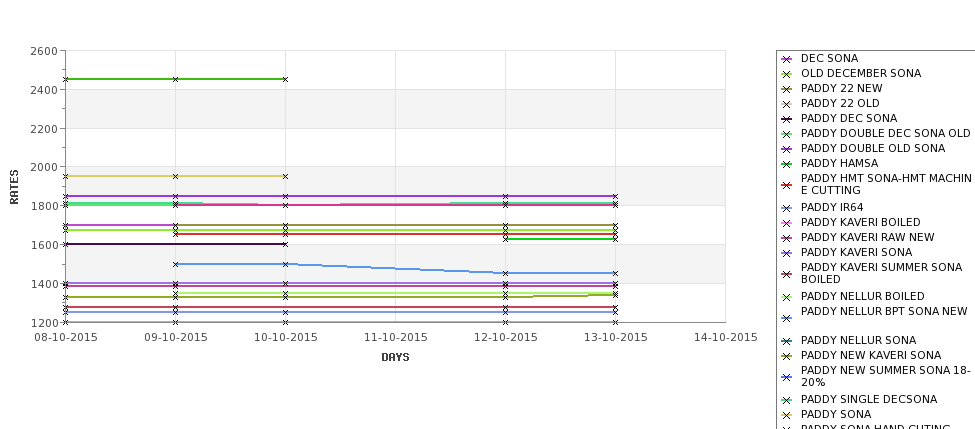975x429 pixels.
Task: Click the PADDY SONA yellow legend marker
Action: [787, 415]
